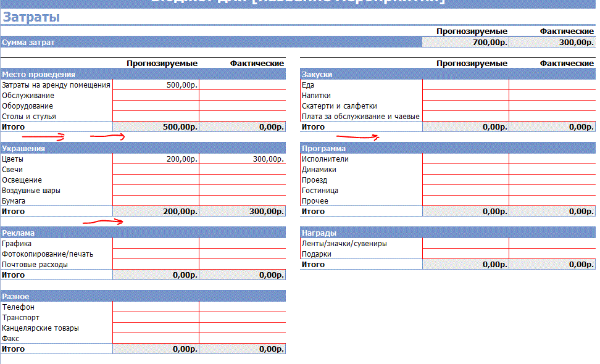Select actual 0,00р. total of 'Программа'
Viewport: 600px width, 364px height.
tap(552, 211)
